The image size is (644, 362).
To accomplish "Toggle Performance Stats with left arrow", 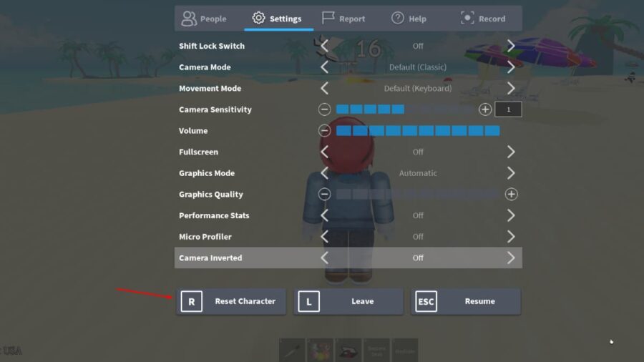I will (x=324, y=215).
